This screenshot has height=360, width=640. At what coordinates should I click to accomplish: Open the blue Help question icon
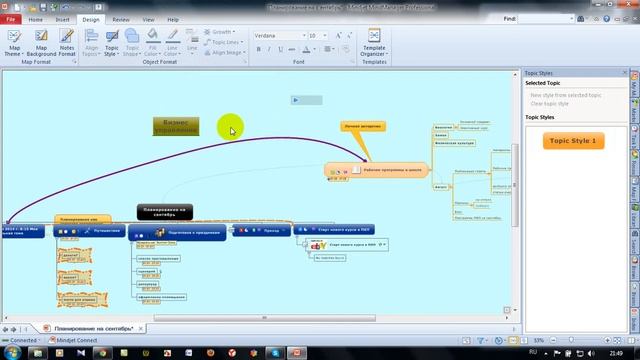(607, 19)
